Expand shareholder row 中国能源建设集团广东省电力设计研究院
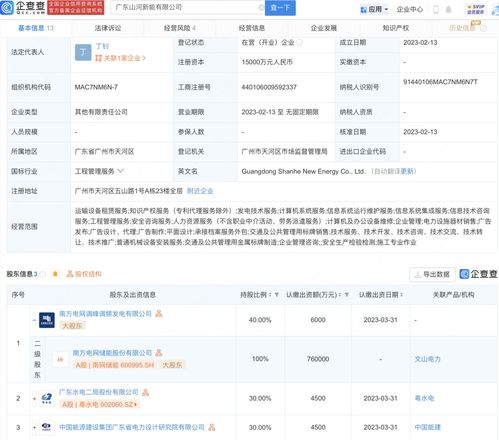The width and height of the screenshot is (499, 440). tap(34, 427)
